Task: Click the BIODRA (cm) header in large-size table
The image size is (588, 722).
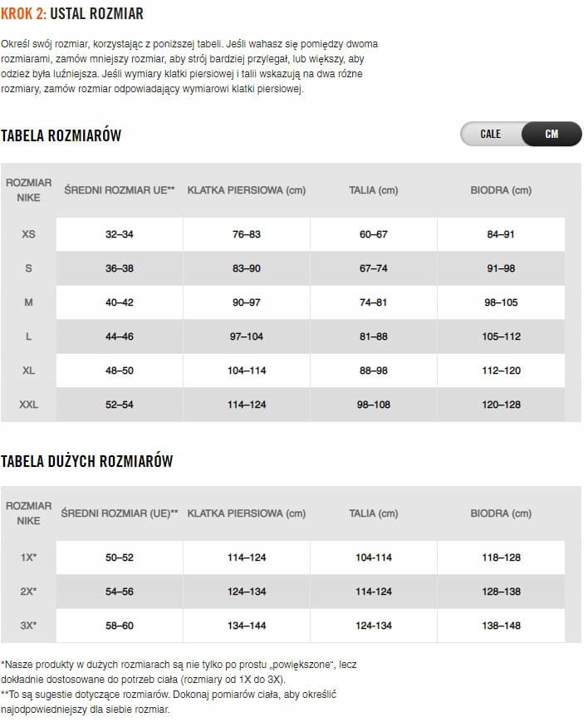Action: coord(501,513)
